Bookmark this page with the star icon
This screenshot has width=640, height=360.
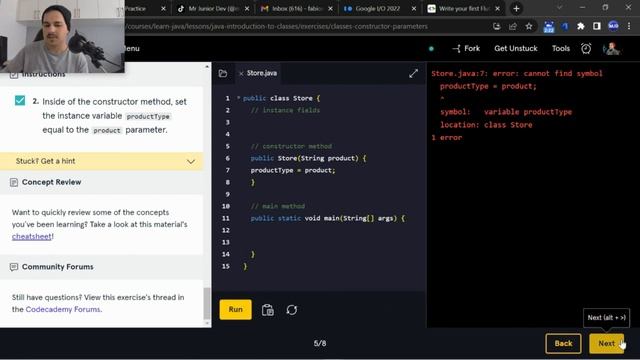(529, 27)
